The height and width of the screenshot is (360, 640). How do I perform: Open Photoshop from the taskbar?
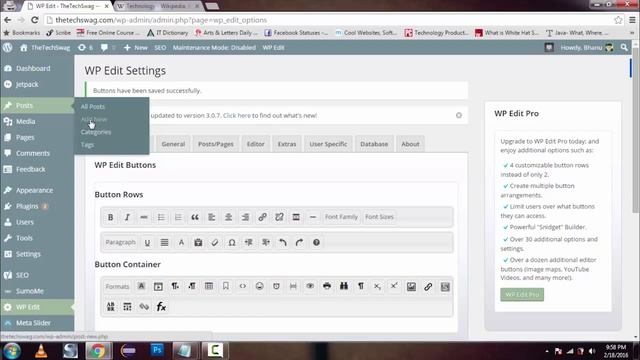point(157,350)
